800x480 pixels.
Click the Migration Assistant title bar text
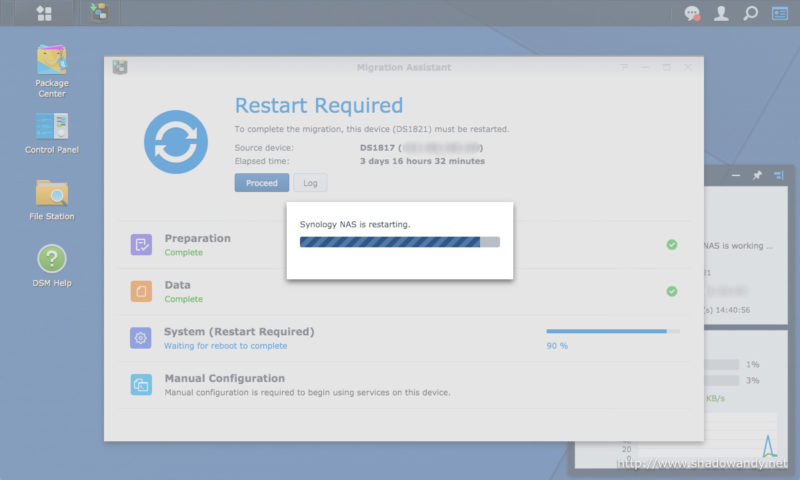coord(404,67)
